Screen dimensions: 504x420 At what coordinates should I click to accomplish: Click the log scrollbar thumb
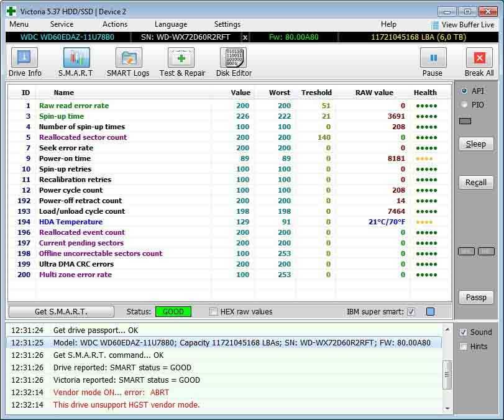coord(447,375)
